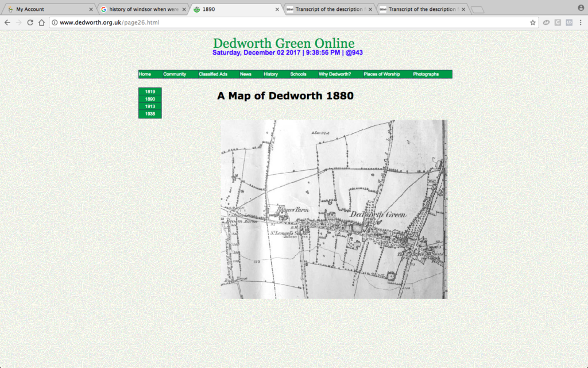Image resolution: width=588 pixels, height=368 pixels.
Task: Open the browser home page
Action: click(x=41, y=22)
